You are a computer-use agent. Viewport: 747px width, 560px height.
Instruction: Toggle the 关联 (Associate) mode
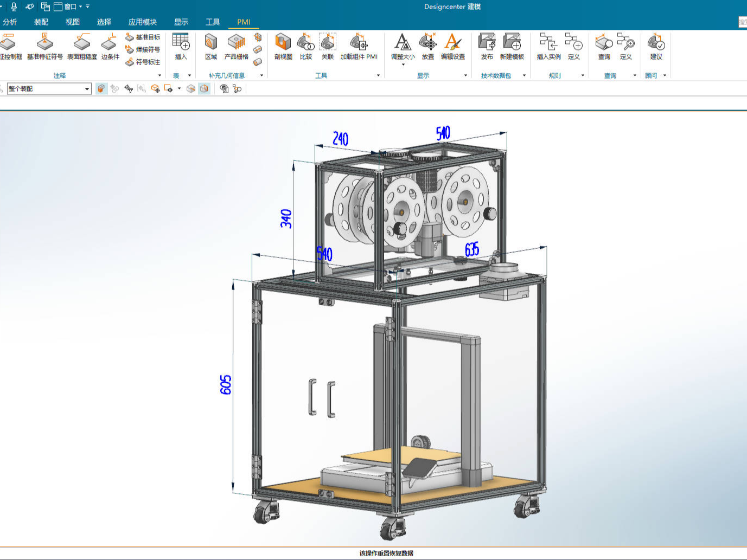328,46
